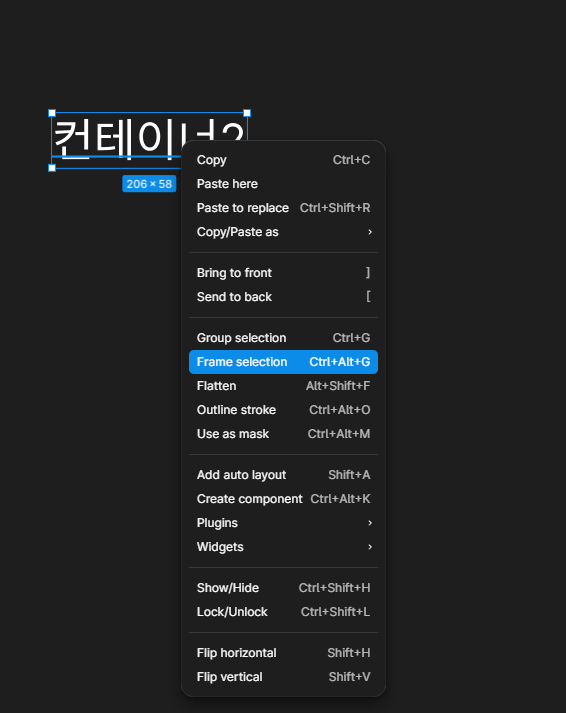Select Send to back
Screen dimensions: 566x713
(283, 297)
